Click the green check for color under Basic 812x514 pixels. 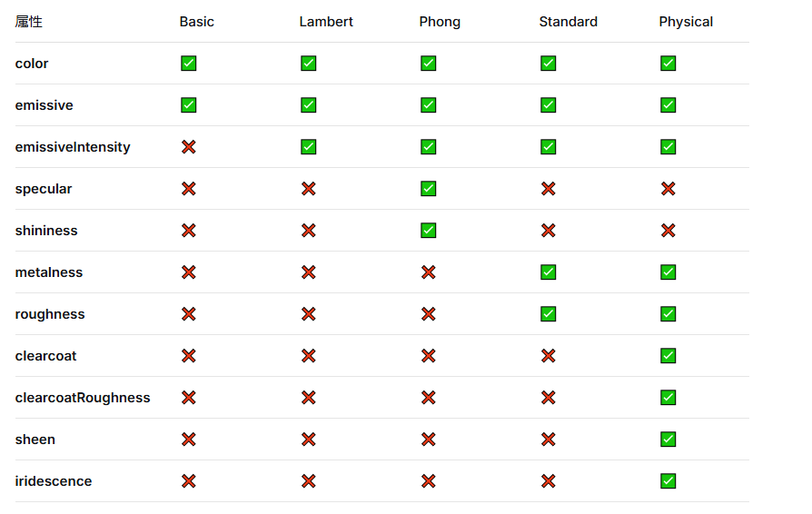click(x=189, y=64)
